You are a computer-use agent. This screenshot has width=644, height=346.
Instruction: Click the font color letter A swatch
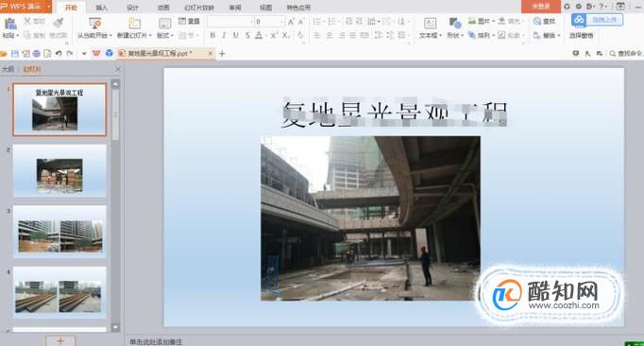[259, 35]
